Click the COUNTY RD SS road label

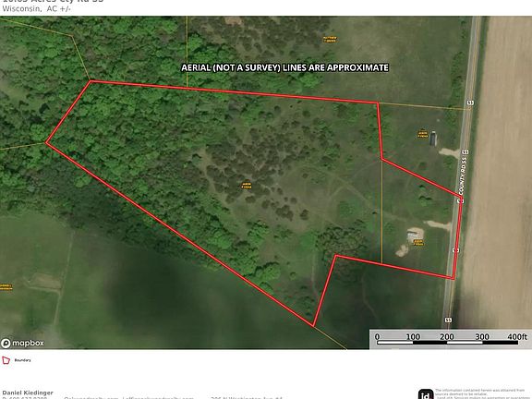[463, 175]
